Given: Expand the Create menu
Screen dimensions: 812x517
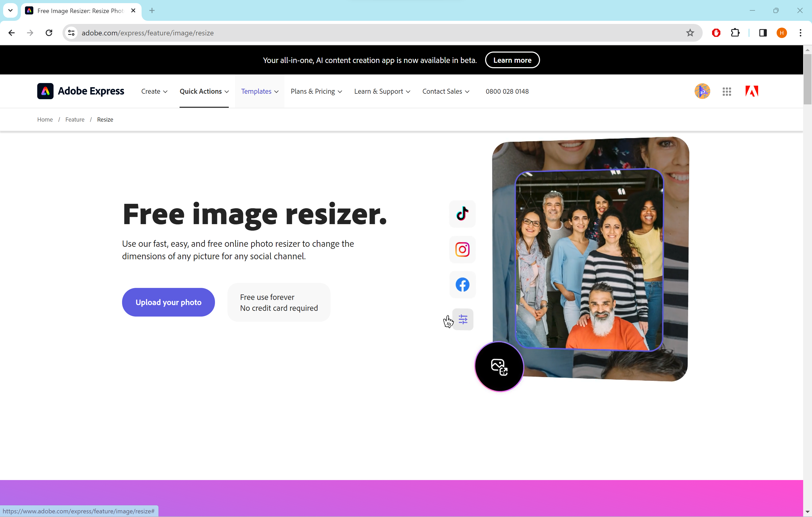Looking at the screenshot, I should [154, 91].
